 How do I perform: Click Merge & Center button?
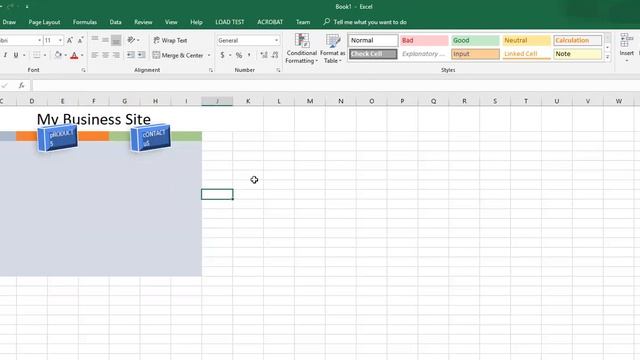point(178,55)
